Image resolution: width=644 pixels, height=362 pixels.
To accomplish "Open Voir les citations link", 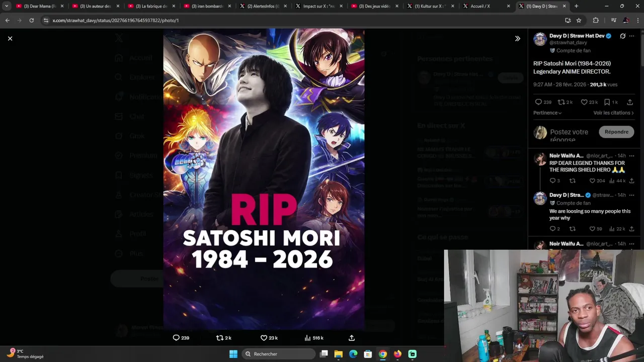I will pos(613,113).
